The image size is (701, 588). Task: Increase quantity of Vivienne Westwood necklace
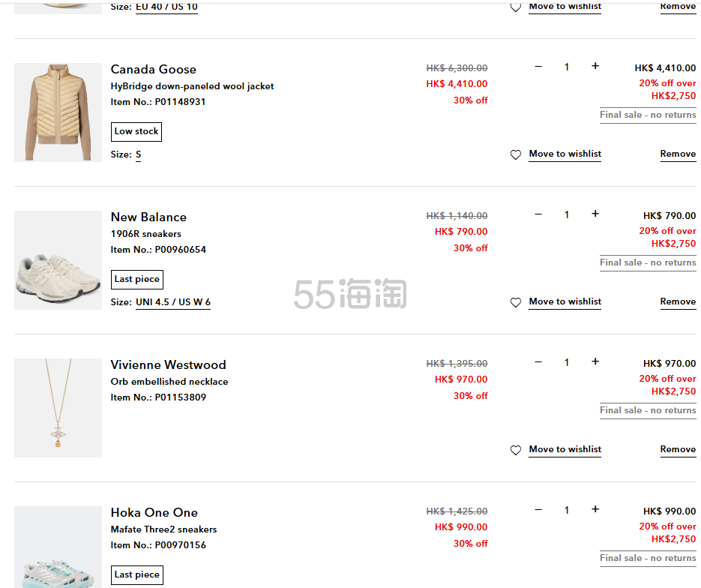(x=595, y=361)
